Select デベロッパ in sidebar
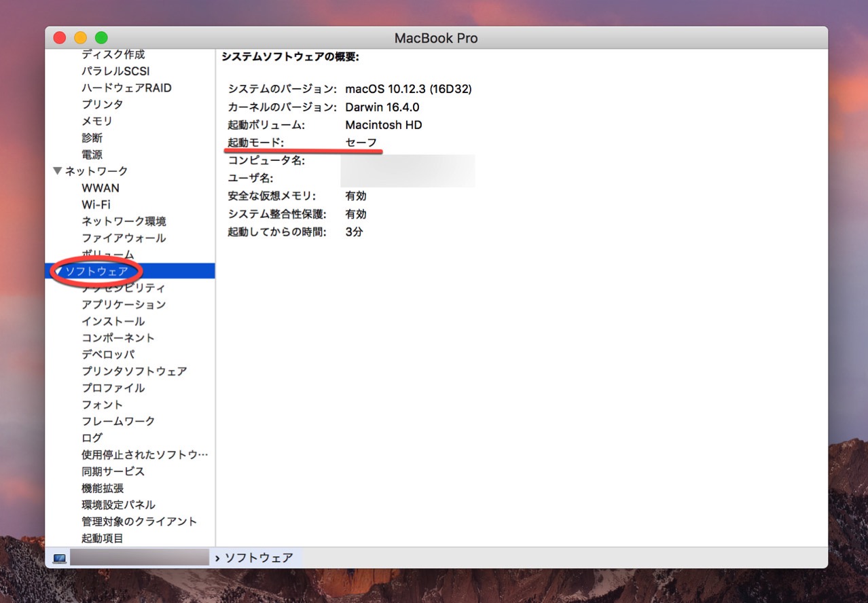The width and height of the screenshot is (868, 603). coord(108,354)
